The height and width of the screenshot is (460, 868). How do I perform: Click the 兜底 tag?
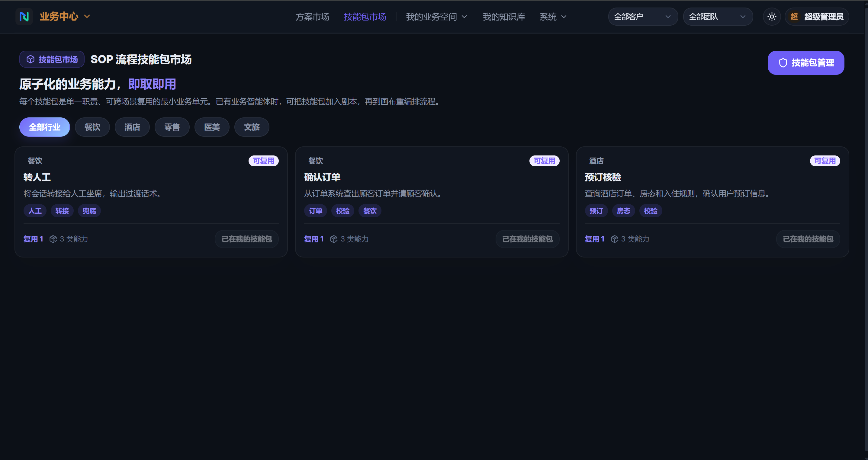(x=89, y=211)
